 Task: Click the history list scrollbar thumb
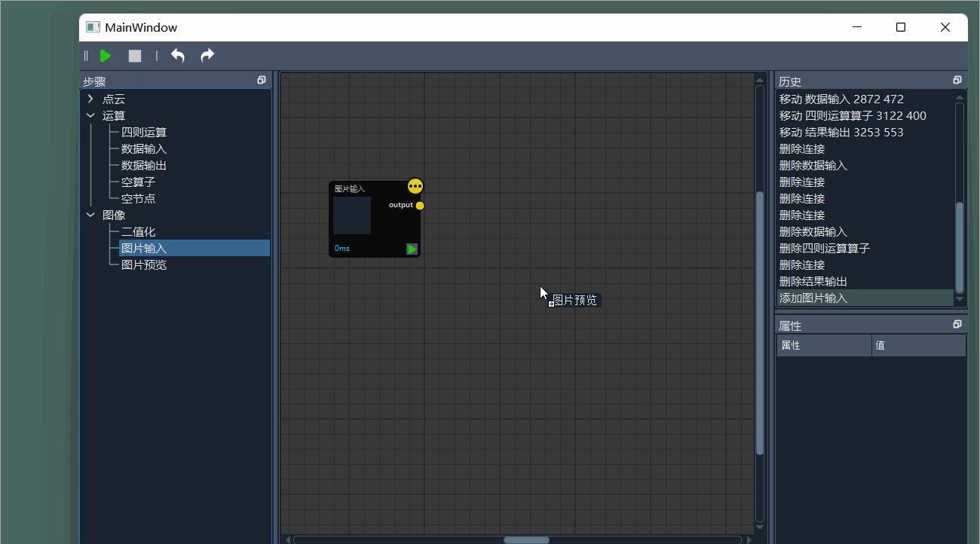[960, 247]
